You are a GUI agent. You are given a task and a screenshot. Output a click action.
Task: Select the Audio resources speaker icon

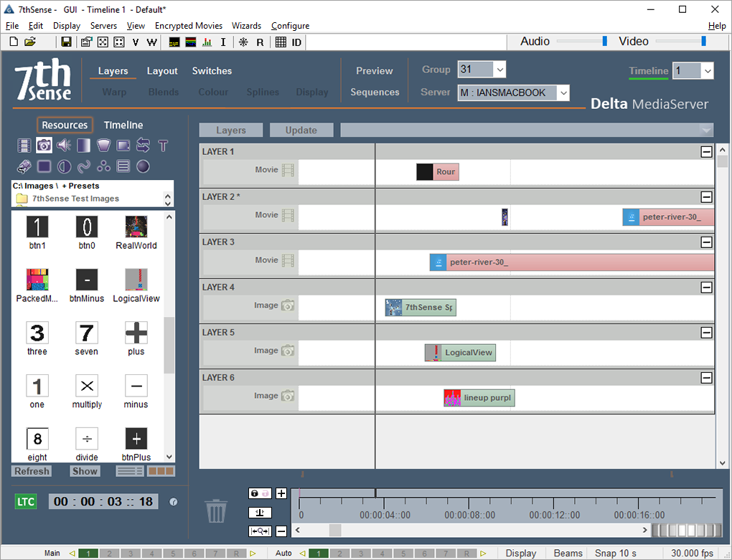pos(64,146)
